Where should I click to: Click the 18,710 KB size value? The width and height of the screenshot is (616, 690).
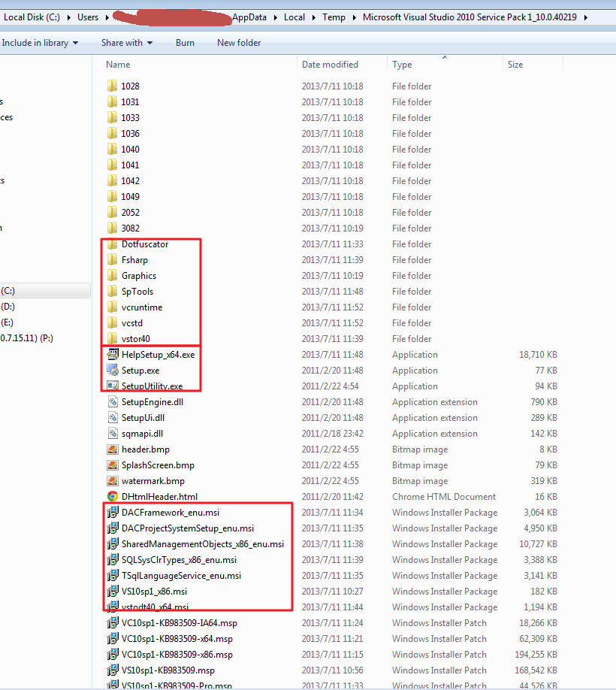538,354
